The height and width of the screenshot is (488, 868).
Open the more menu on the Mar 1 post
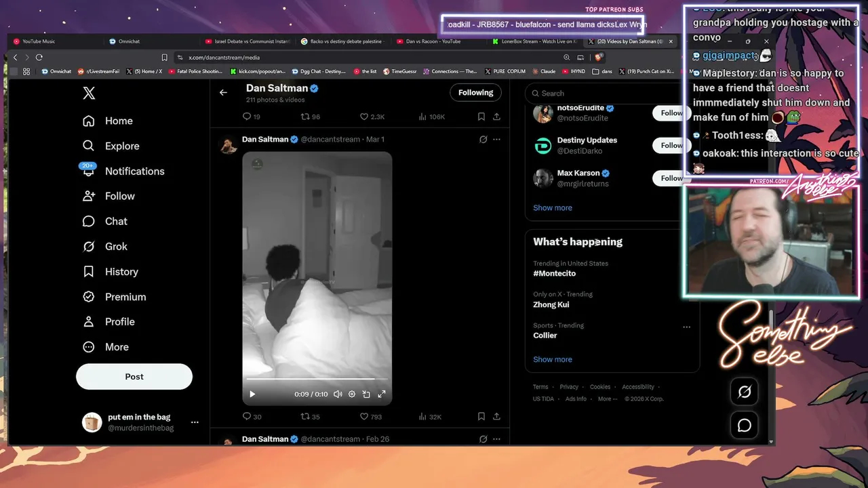click(496, 140)
